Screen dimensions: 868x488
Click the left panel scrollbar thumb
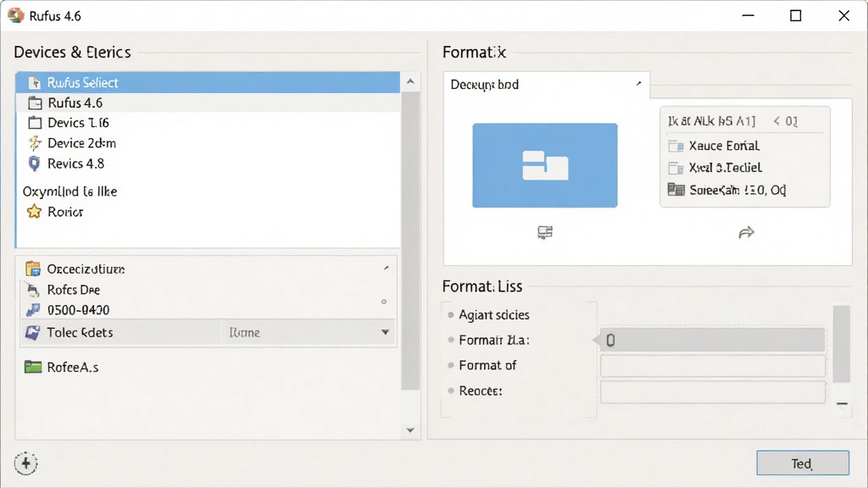click(410, 241)
